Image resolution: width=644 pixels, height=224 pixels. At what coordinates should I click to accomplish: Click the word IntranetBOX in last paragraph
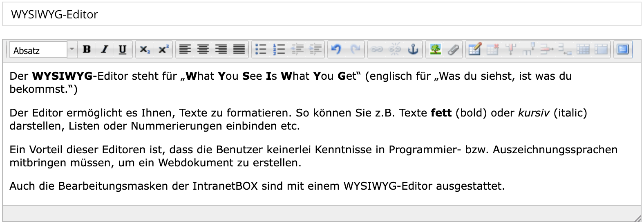(225, 186)
